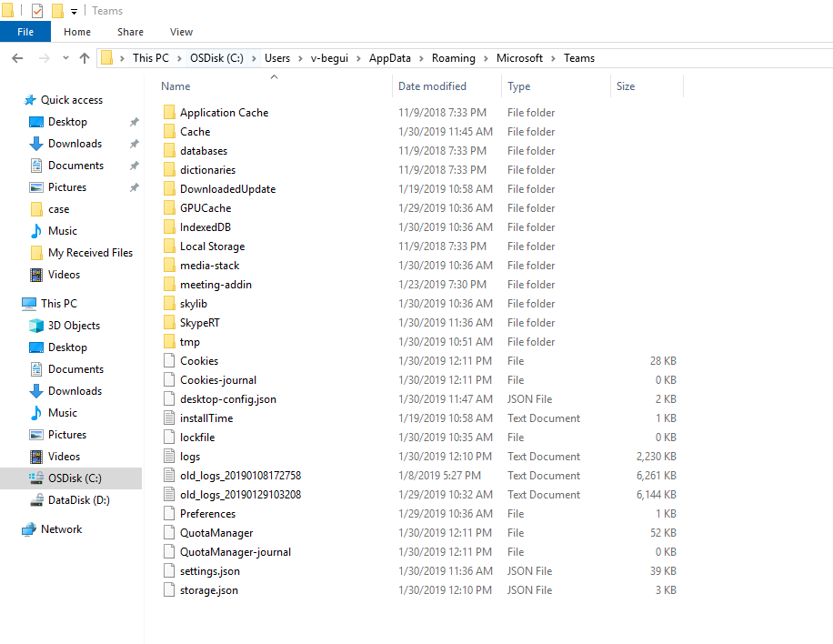This screenshot has height=644, width=833.
Task: Select the Preferences file
Action: pos(207,514)
